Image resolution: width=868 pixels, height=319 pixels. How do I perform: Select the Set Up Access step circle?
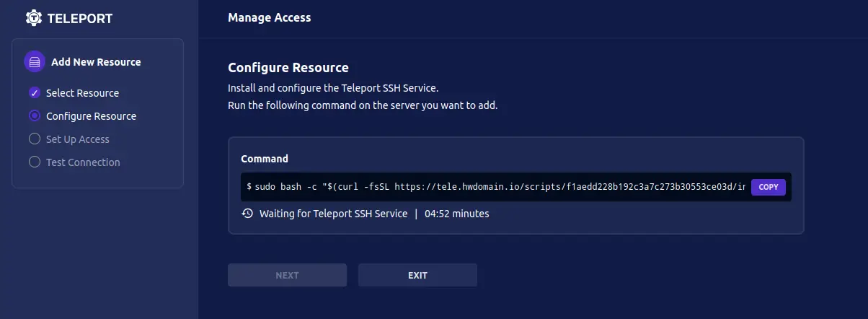click(x=34, y=139)
